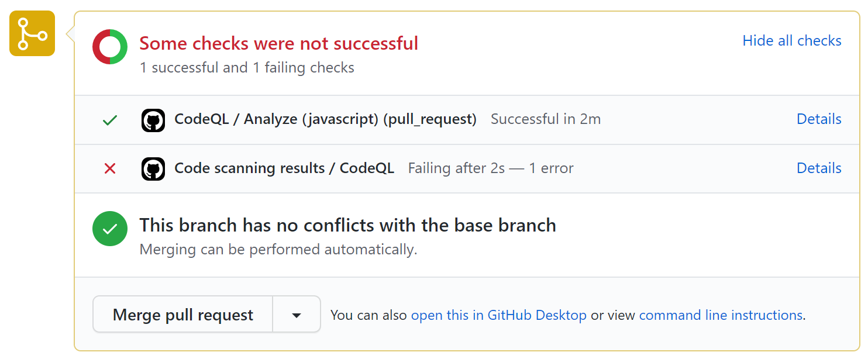Click the green checkmark next to CodeQL Analyze

110,119
